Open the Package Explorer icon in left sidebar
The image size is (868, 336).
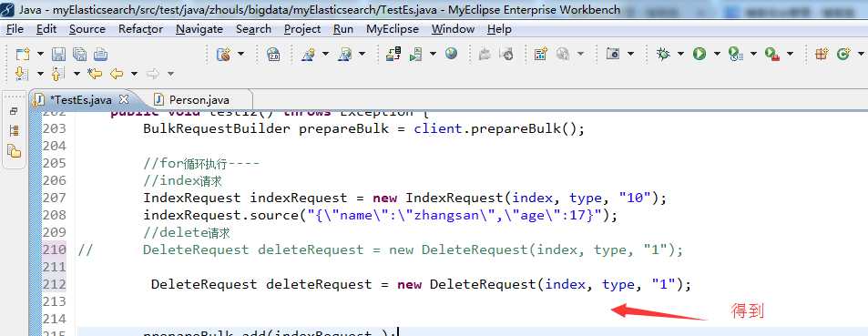coord(14,150)
